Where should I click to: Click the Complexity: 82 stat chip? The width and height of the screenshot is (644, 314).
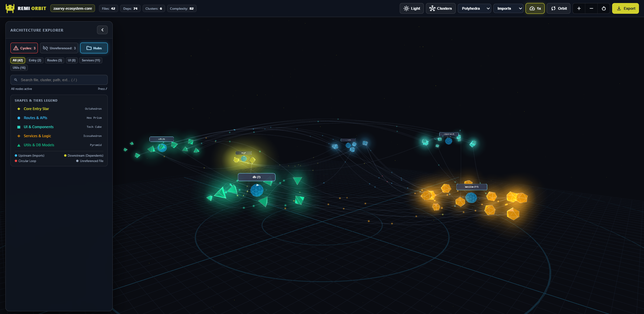click(182, 8)
